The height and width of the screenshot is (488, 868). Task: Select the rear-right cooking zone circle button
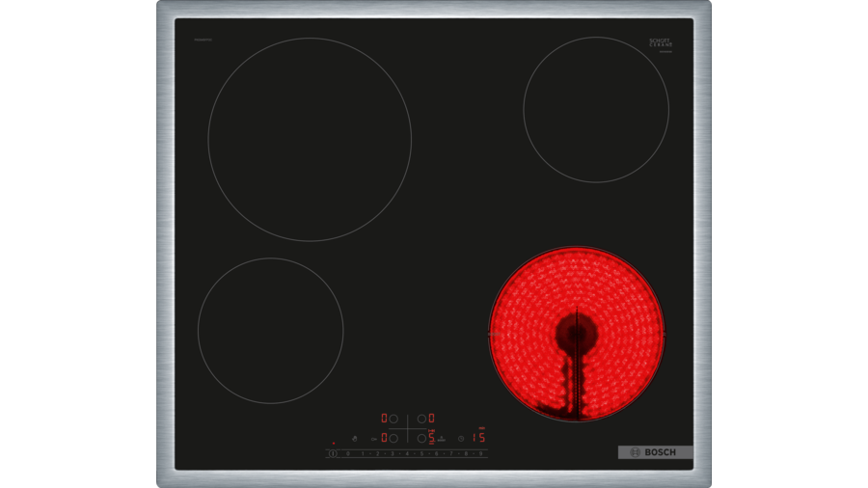(x=421, y=419)
